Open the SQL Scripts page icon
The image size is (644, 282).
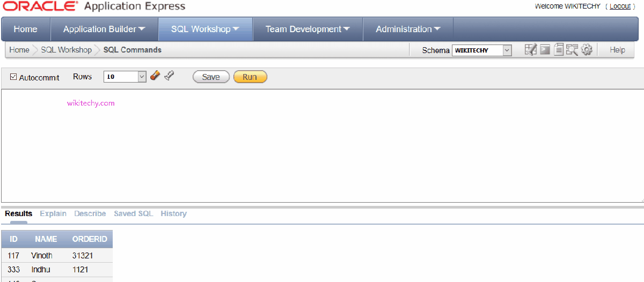[x=559, y=50]
